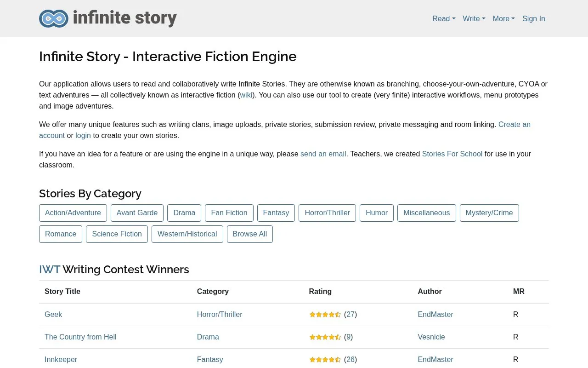The width and height of the screenshot is (588, 368).
Task: Open The Country from Hell story
Action: [x=80, y=337]
